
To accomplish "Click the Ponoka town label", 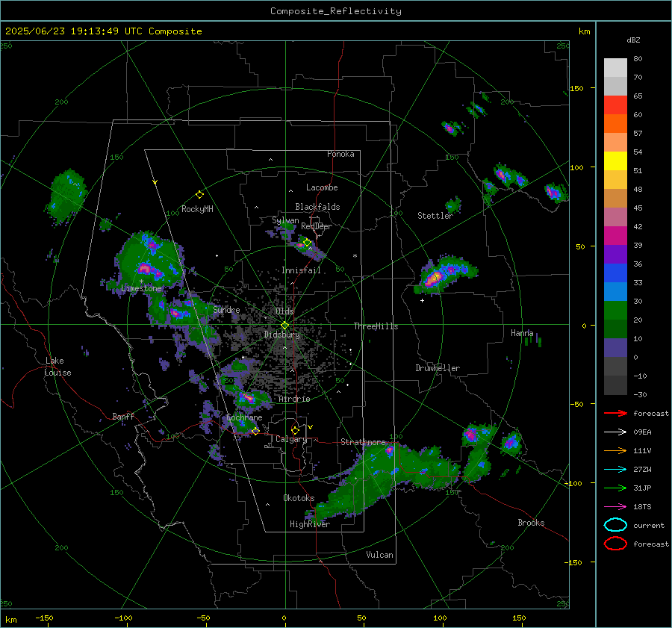I will coord(340,154).
